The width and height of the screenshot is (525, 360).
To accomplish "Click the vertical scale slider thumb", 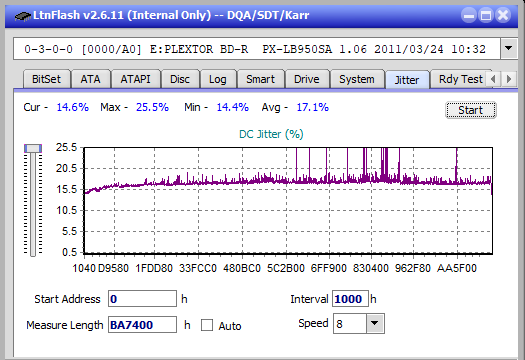I will 33,148.
